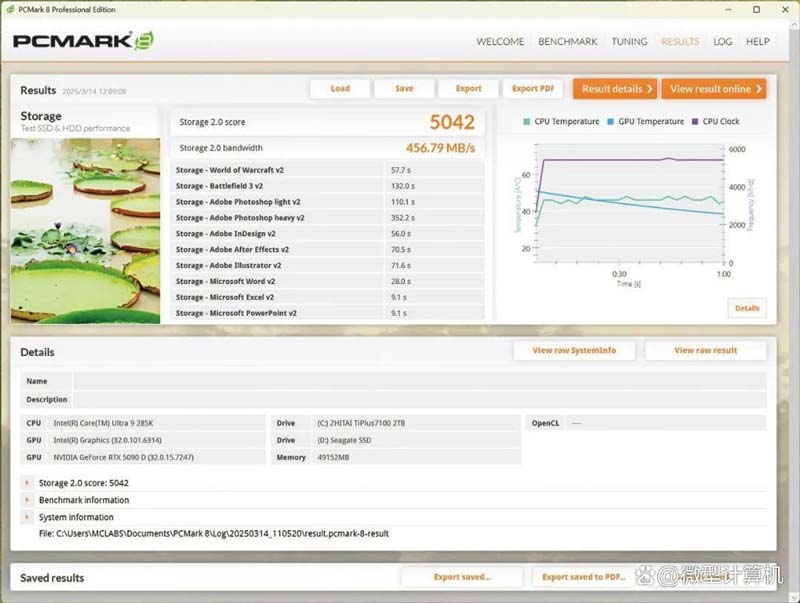This screenshot has height=603, width=800.
Task: Open View result online
Action: (714, 88)
